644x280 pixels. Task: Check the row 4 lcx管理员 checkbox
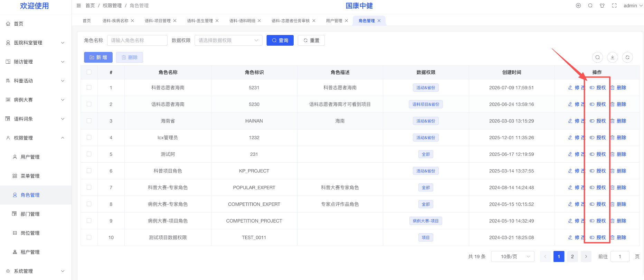[x=89, y=137]
